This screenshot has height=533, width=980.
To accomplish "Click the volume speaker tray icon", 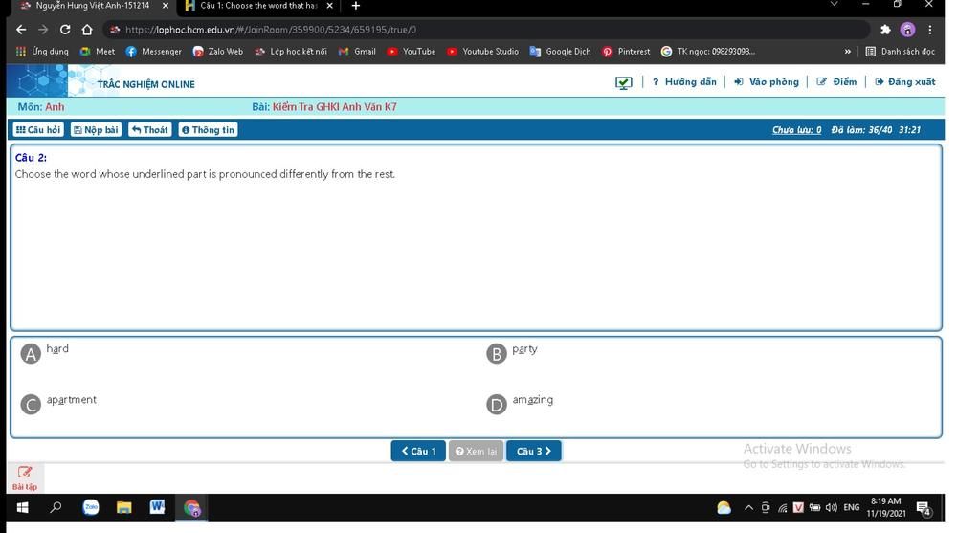I will [832, 508].
